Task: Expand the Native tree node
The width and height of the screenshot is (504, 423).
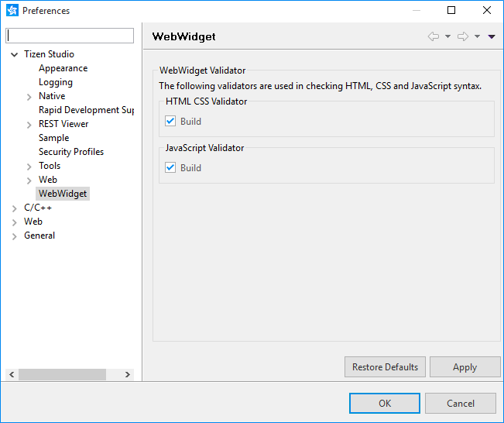Action: [29, 97]
